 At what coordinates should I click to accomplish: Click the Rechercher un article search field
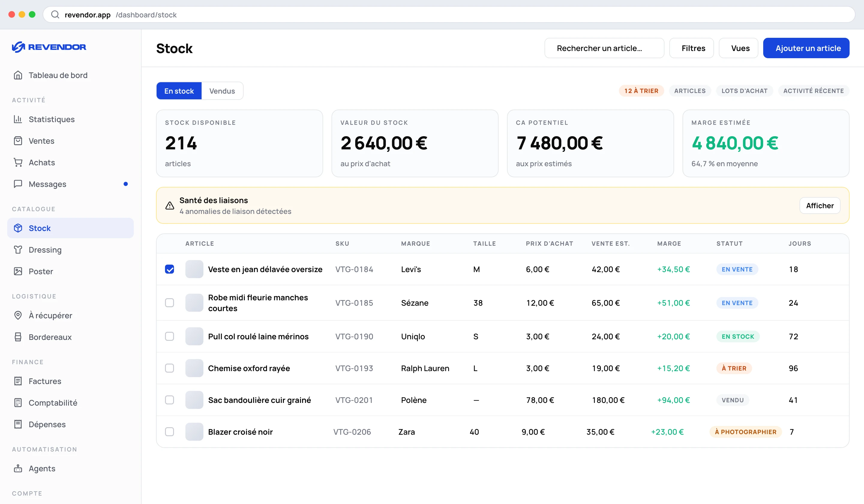(x=604, y=48)
